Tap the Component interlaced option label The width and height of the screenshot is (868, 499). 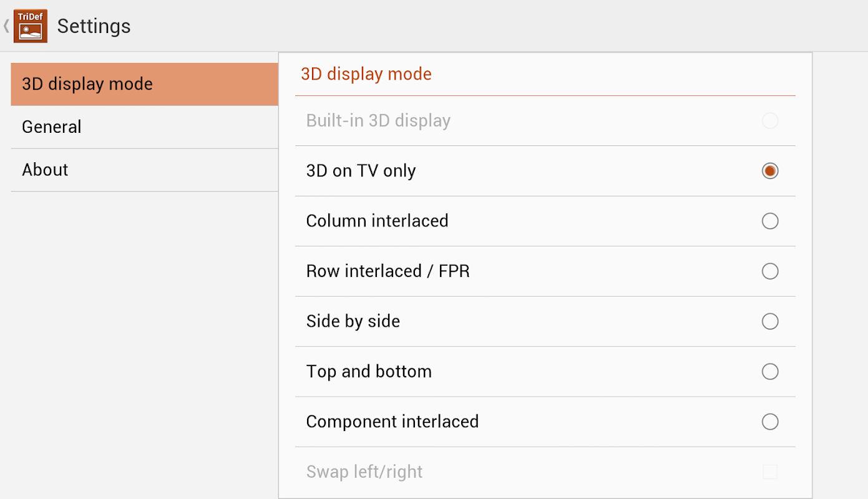pyautogui.click(x=393, y=422)
